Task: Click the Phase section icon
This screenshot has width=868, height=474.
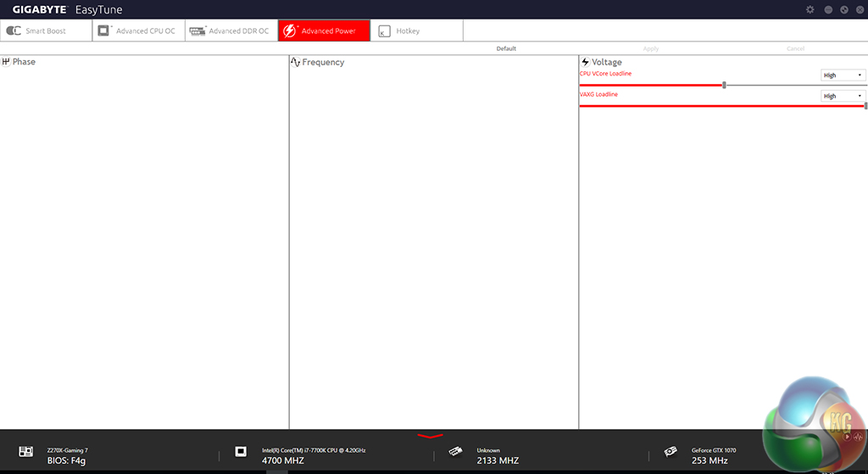Action: pyautogui.click(x=6, y=62)
